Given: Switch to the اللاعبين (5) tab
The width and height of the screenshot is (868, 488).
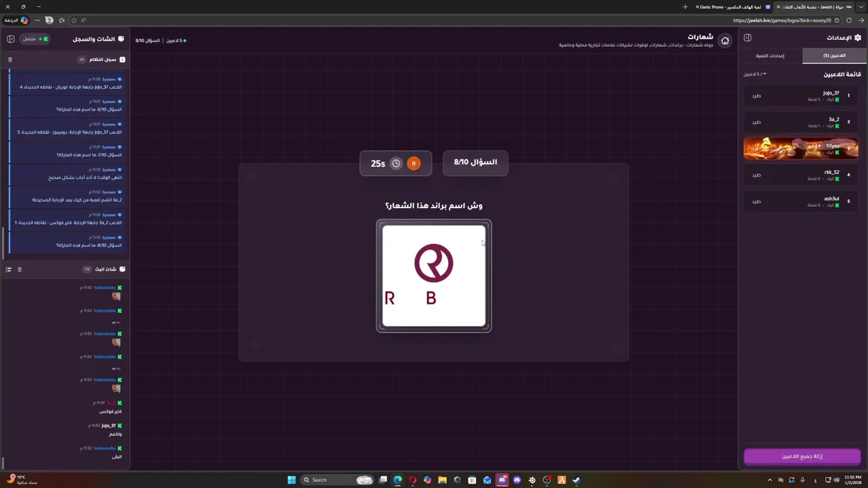Looking at the screenshot, I should click(x=834, y=56).
